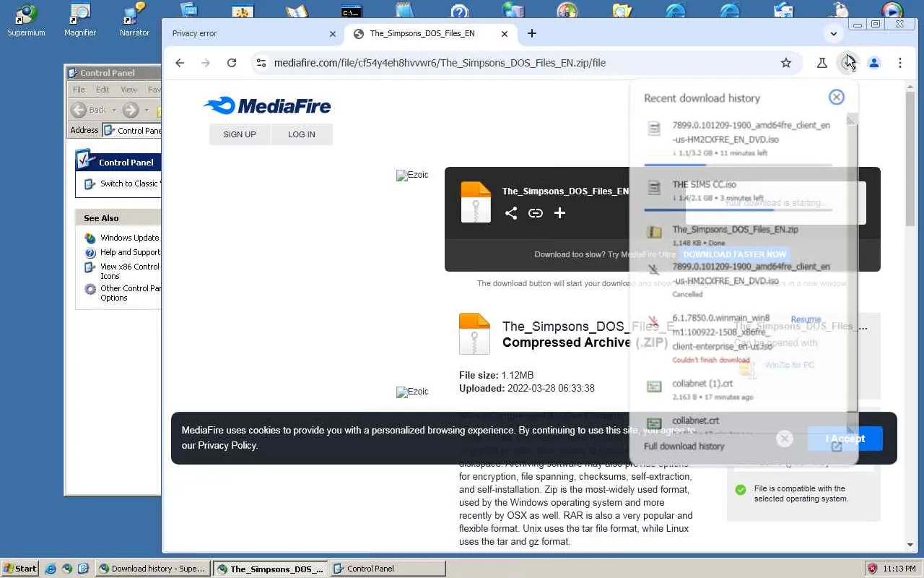Click the 11:13 PM system clock
The height and width of the screenshot is (578, 924).
[x=899, y=569]
